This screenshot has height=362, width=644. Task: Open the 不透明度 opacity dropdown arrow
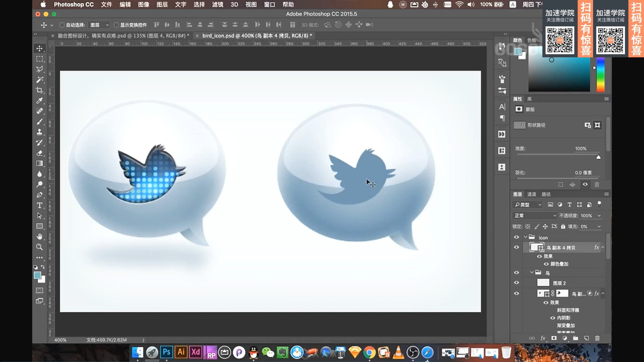(599, 216)
